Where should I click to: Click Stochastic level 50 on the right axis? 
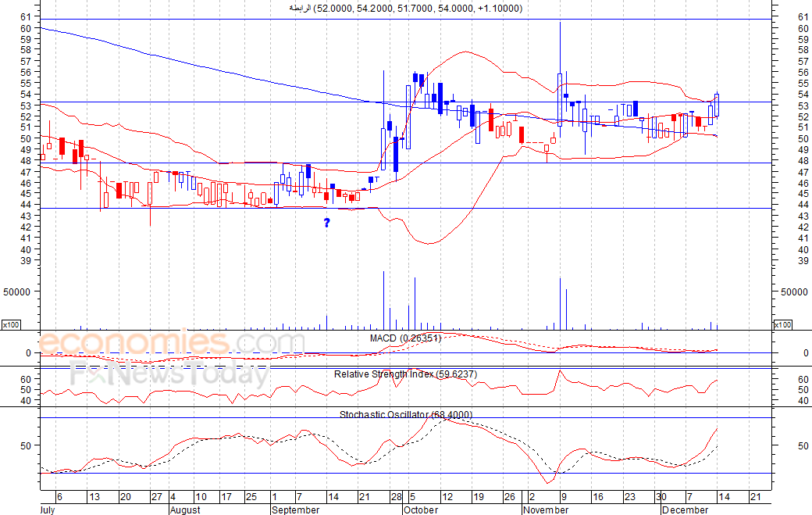[803, 445]
